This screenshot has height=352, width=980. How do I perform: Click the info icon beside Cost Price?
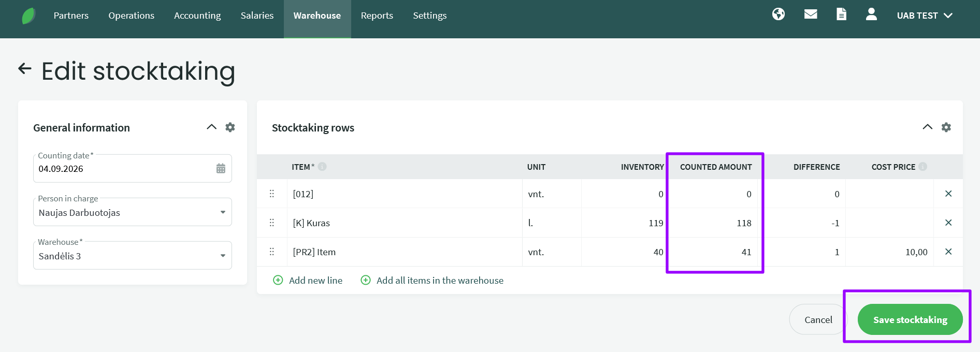click(923, 166)
